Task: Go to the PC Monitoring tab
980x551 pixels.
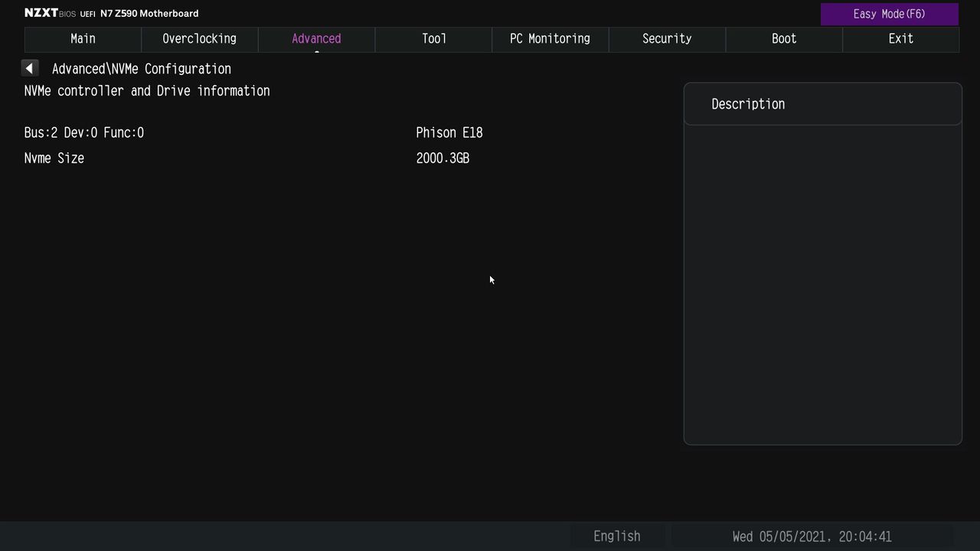Action: coord(550,39)
